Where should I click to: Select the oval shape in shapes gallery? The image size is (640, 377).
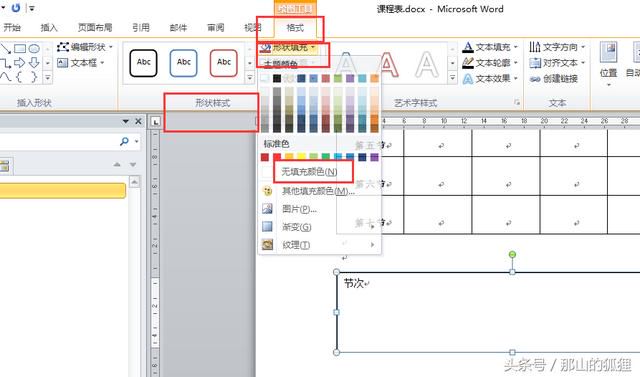coord(34,49)
